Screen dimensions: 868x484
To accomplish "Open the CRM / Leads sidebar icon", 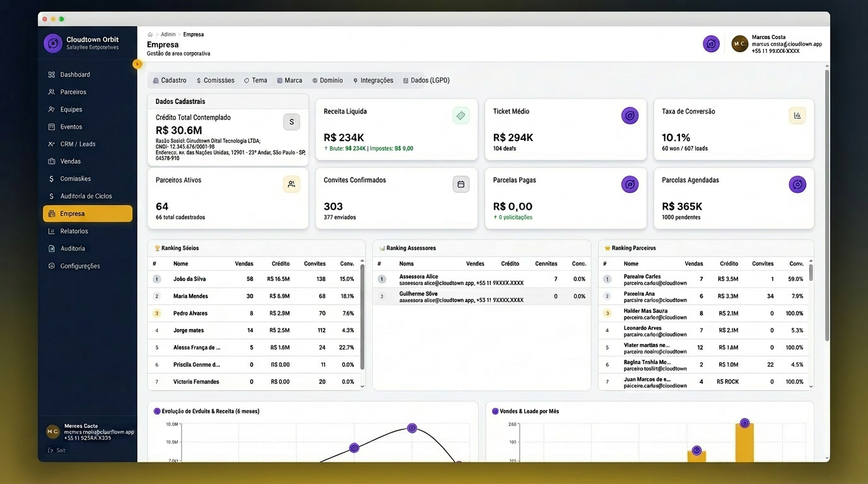I will click(52, 144).
